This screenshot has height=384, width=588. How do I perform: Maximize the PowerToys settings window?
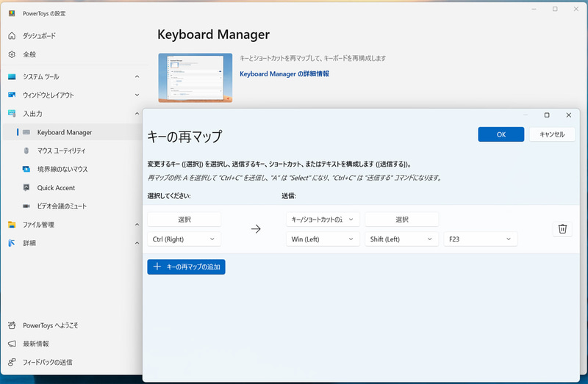555,9
